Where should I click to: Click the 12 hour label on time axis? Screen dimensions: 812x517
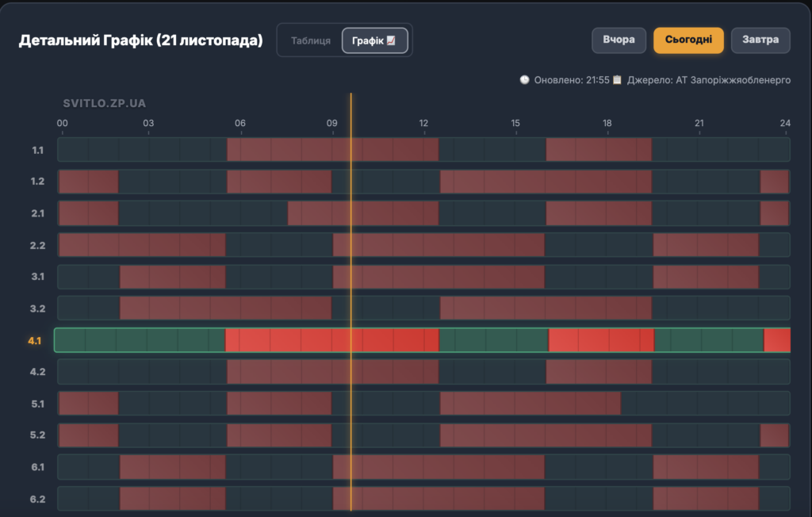click(x=423, y=123)
